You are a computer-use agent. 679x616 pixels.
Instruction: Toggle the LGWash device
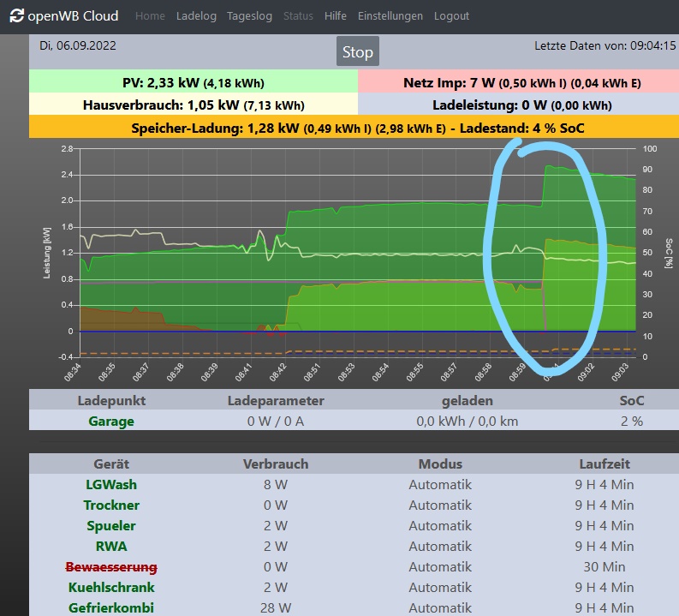coord(111,485)
